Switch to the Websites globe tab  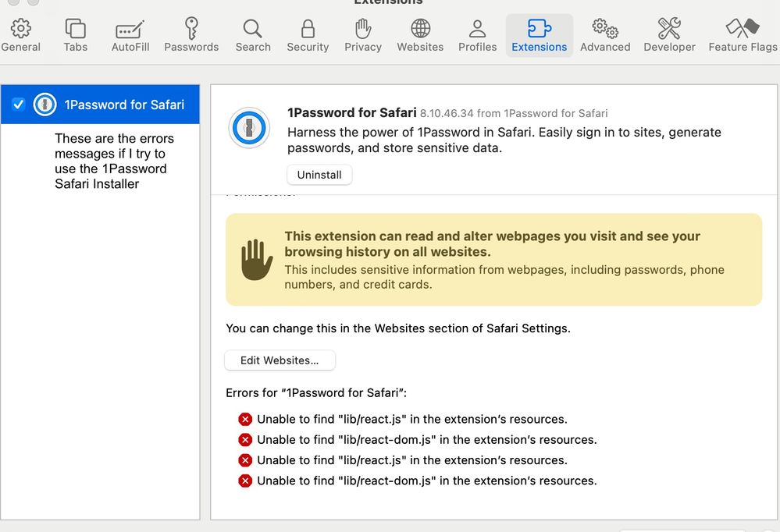pos(420,35)
